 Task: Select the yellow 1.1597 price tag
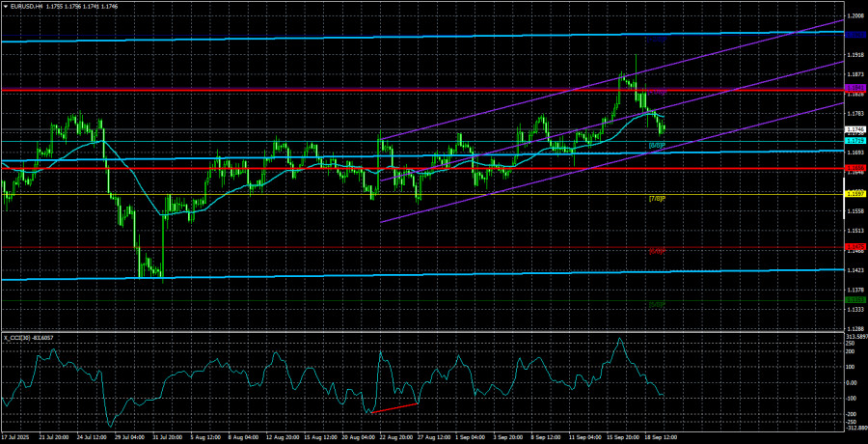(x=854, y=194)
